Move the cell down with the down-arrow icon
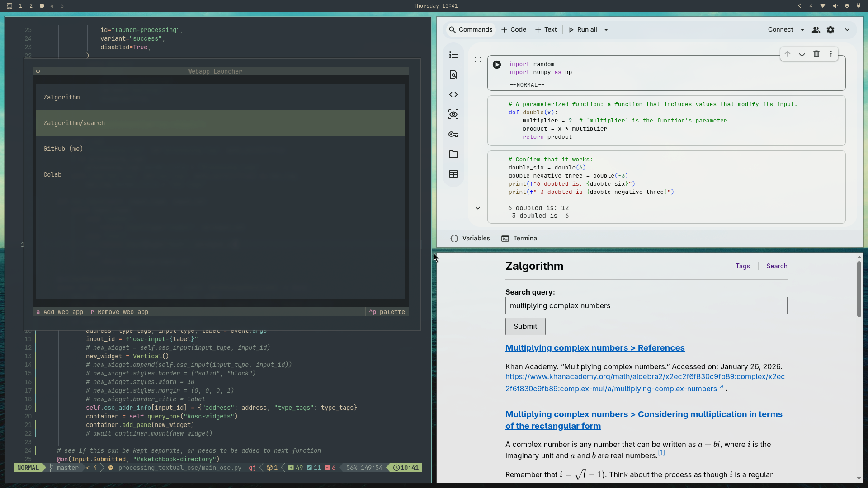868x488 pixels. [x=802, y=54]
